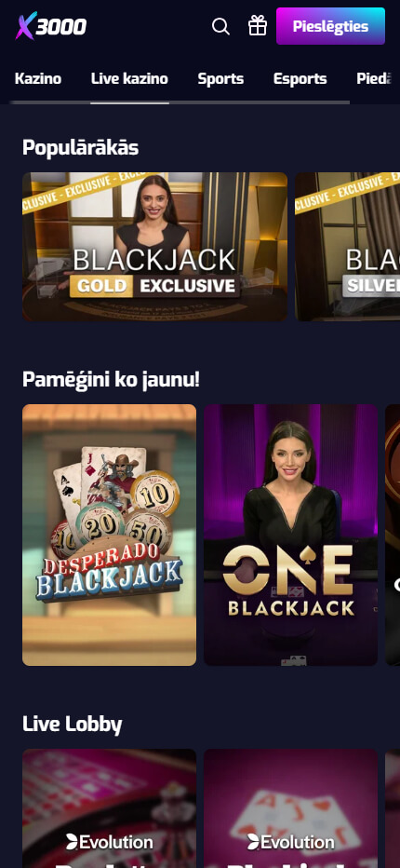Viewport: 400px width, 868px height.
Task: Switch to the Kazino tab
Action: [38, 78]
